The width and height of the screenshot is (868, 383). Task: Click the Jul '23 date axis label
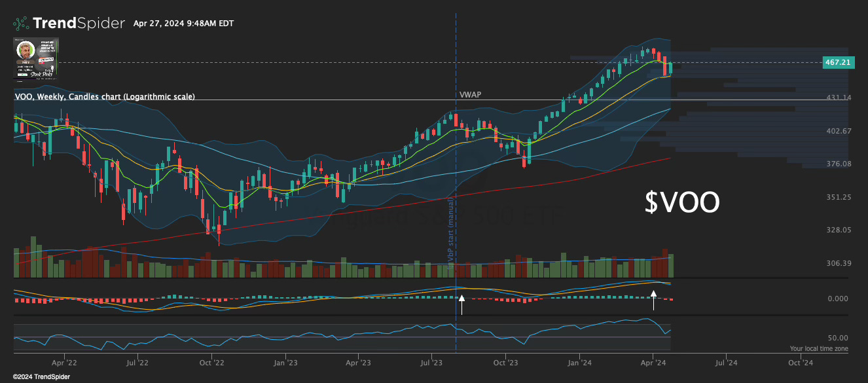431,361
